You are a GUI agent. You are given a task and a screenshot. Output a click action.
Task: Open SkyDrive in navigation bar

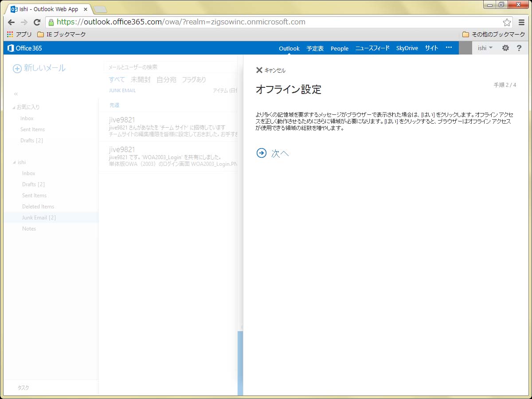click(407, 48)
